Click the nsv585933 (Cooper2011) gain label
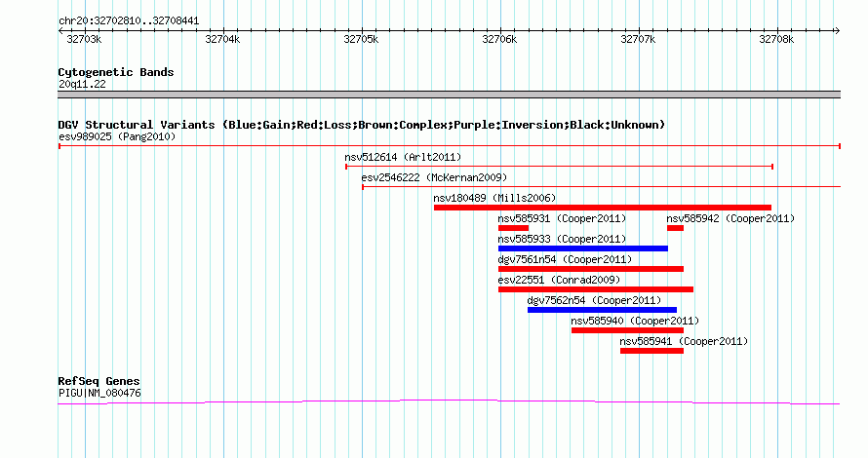 (562, 239)
